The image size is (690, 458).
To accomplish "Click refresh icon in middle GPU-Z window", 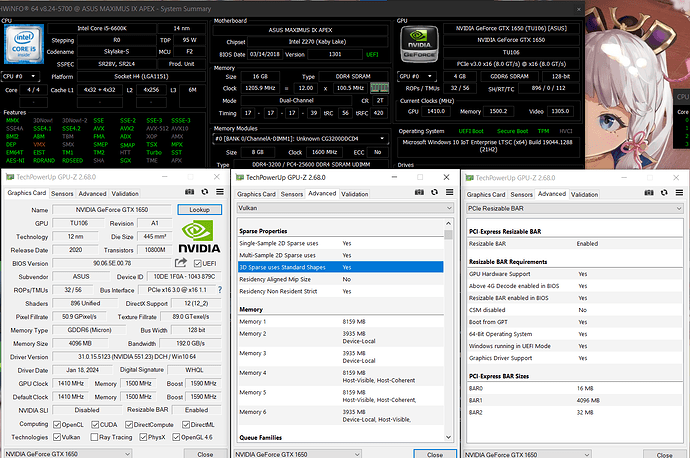I will tap(434, 192).
